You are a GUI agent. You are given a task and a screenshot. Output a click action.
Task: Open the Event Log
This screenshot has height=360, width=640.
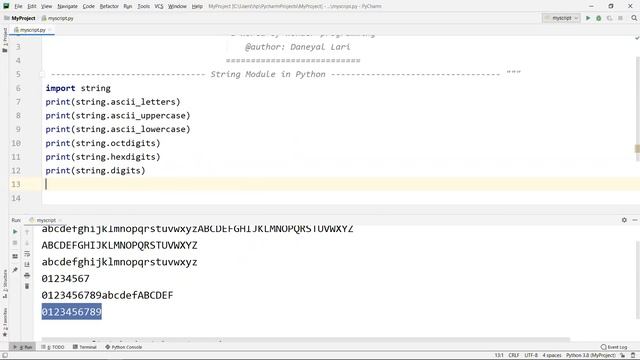[x=613, y=347]
